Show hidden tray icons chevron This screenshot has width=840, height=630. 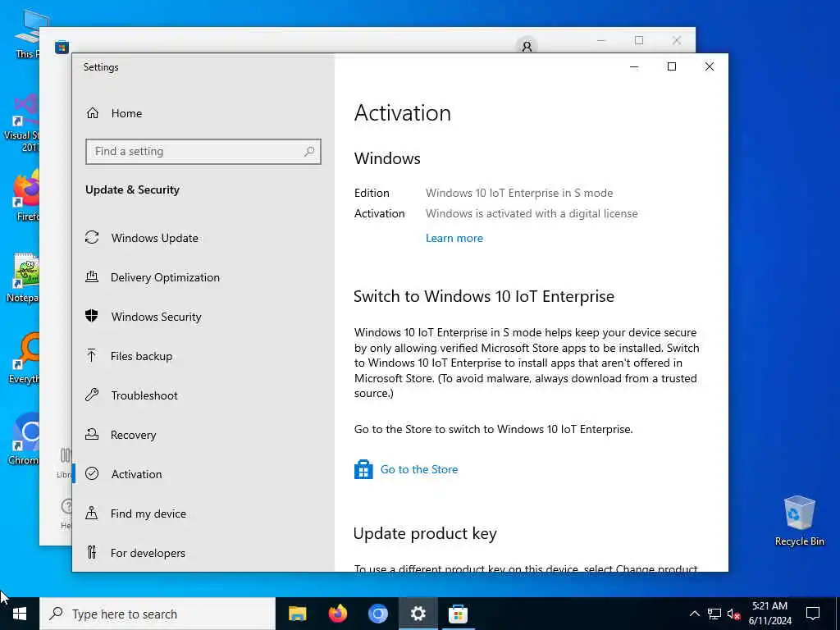(694, 614)
